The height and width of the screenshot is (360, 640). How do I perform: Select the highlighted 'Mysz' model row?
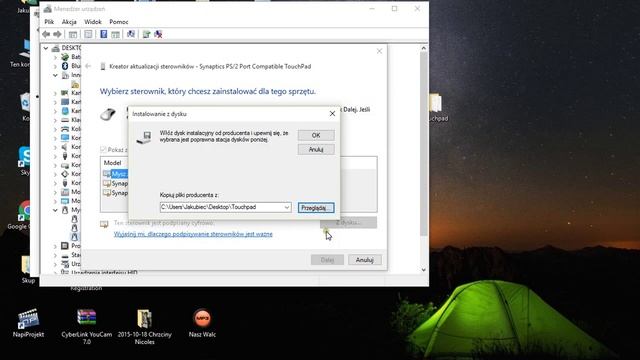coord(116,174)
